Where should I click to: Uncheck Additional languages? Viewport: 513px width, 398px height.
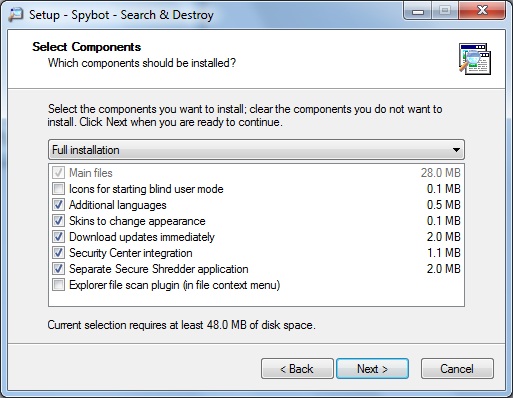58,205
